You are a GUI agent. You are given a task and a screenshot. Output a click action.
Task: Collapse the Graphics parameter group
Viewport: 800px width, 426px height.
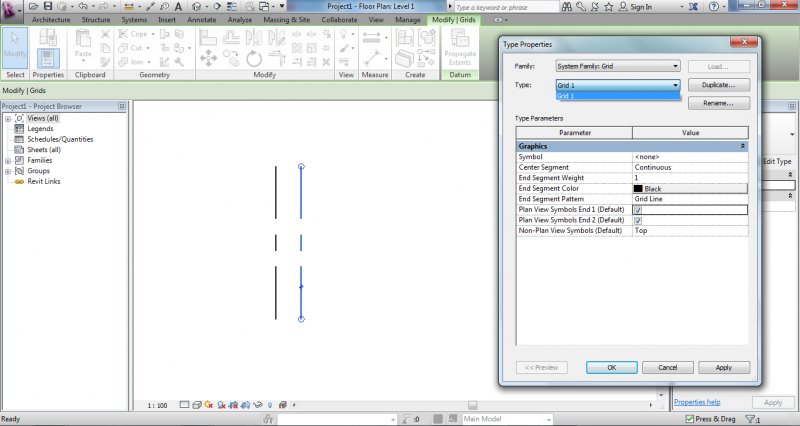pos(743,146)
